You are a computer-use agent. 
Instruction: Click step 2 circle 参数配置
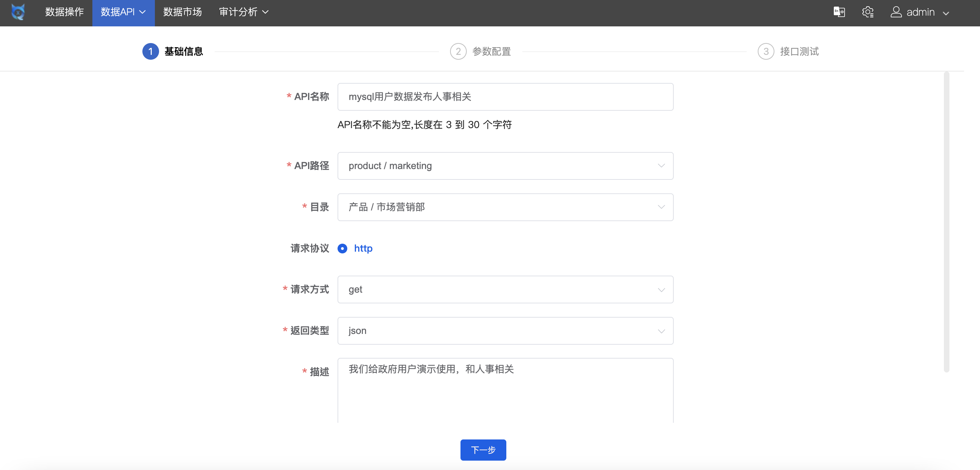458,51
